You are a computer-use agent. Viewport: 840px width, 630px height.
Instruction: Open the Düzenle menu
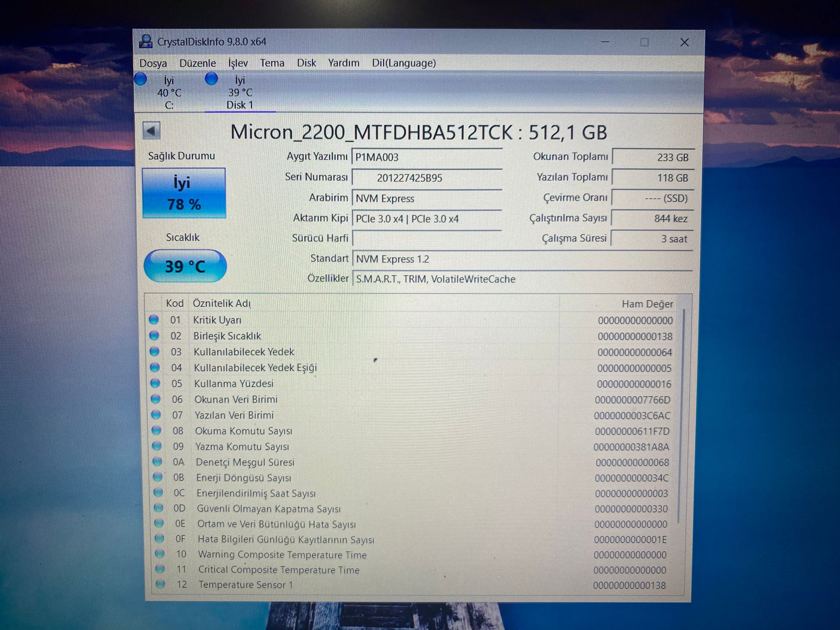198,63
